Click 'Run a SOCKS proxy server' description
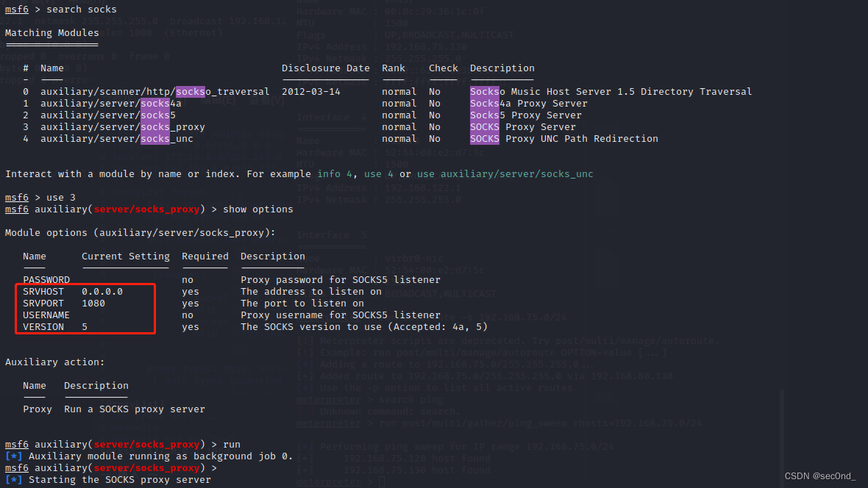 [x=135, y=409]
